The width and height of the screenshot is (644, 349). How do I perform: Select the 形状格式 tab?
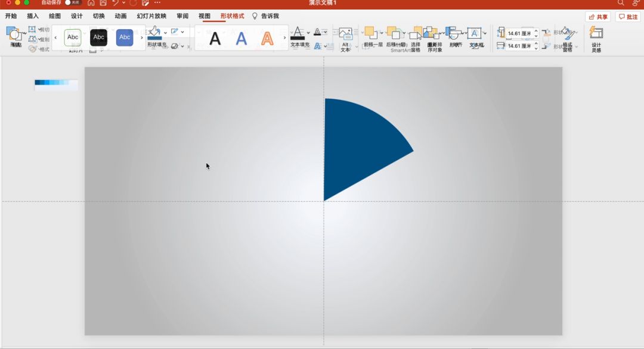click(x=232, y=16)
